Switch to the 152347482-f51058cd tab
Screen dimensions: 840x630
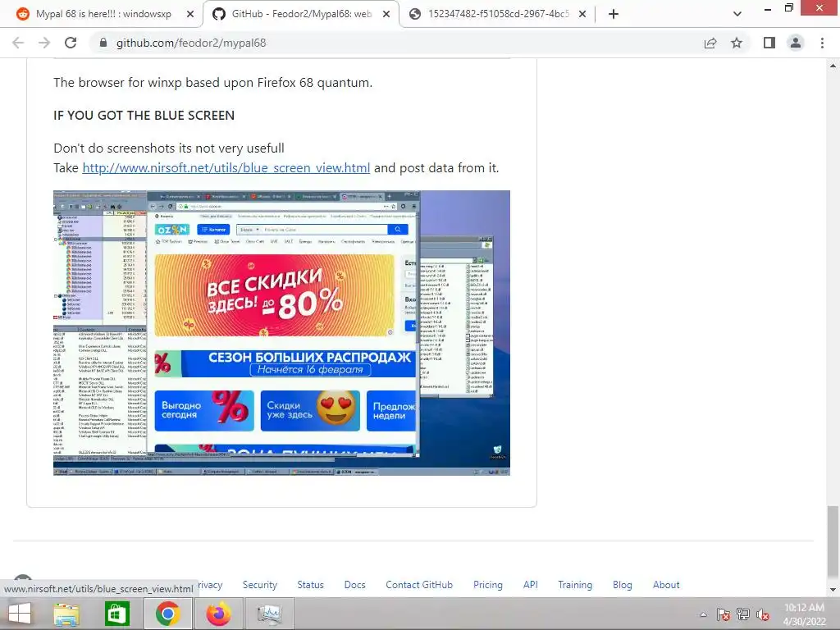[498, 14]
